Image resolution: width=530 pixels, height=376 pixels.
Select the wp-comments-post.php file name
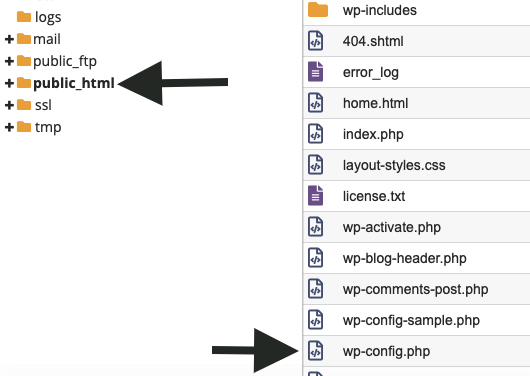tap(415, 290)
